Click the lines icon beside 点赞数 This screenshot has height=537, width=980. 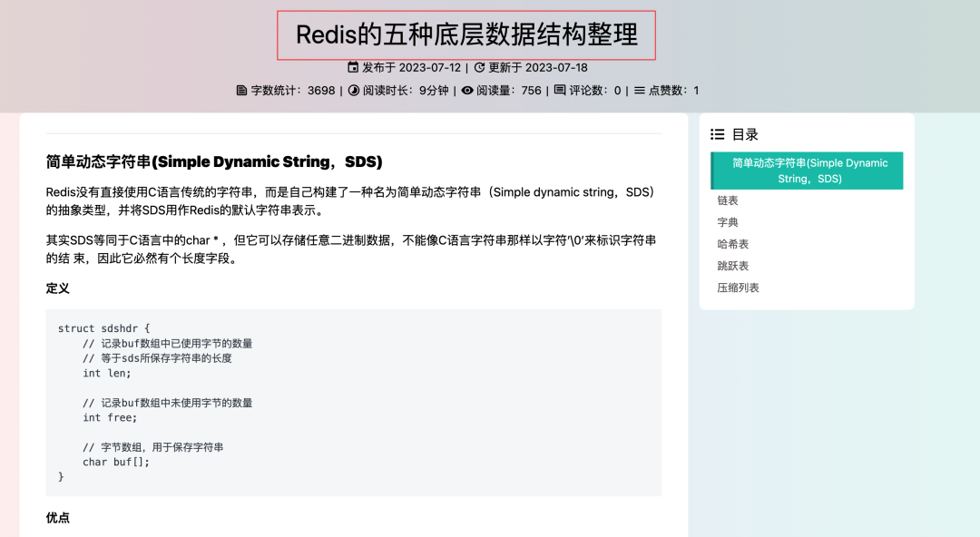click(x=640, y=90)
